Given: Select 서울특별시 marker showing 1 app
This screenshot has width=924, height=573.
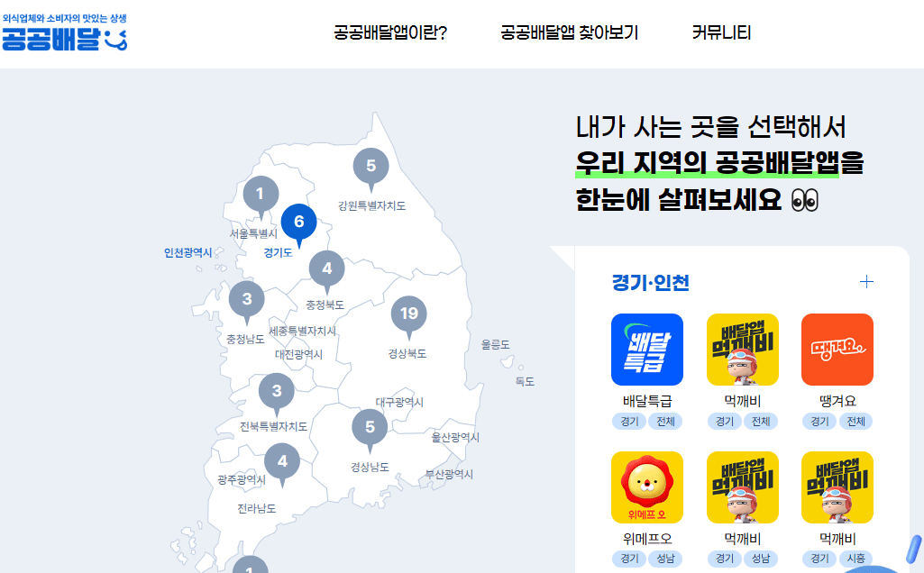Looking at the screenshot, I should pyautogui.click(x=260, y=193).
